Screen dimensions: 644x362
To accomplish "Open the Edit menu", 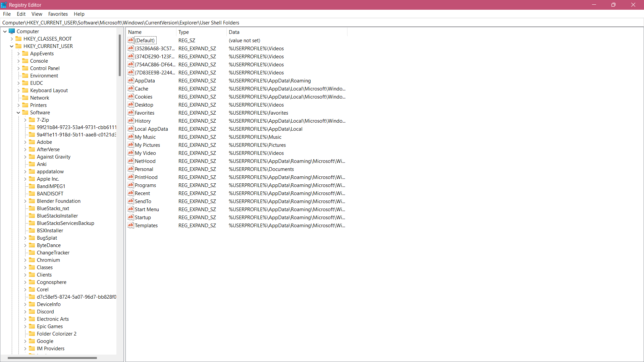I will (x=21, y=14).
